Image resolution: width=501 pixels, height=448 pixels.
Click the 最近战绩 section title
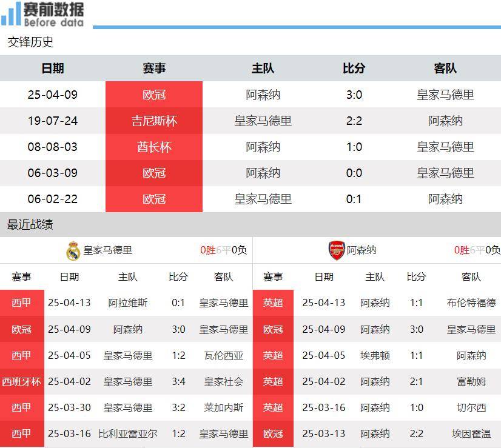point(30,224)
